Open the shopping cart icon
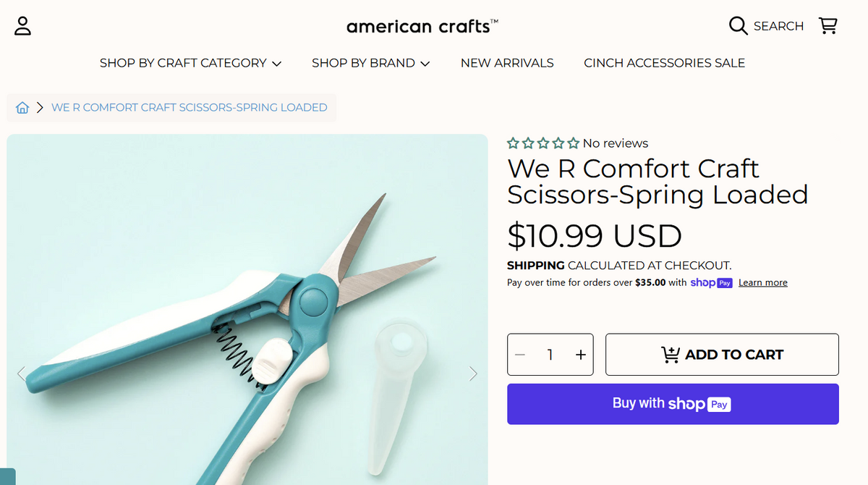Viewport: 868px width, 485px height. point(828,25)
